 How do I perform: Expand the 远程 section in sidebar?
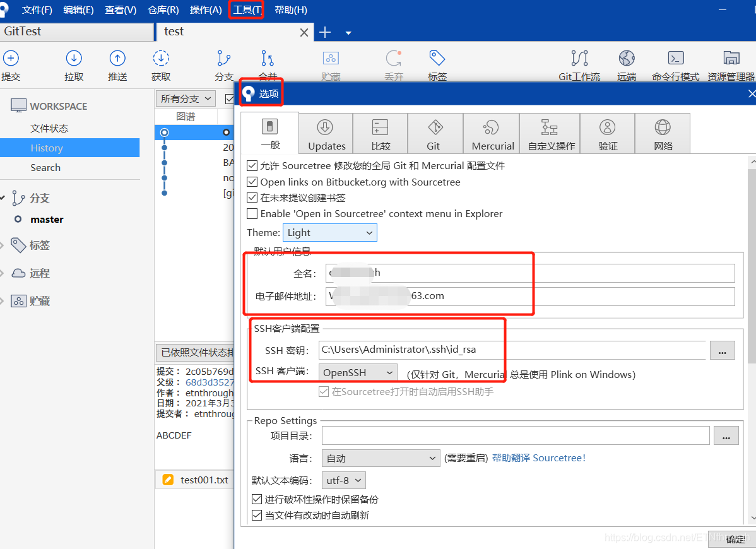click(2, 274)
